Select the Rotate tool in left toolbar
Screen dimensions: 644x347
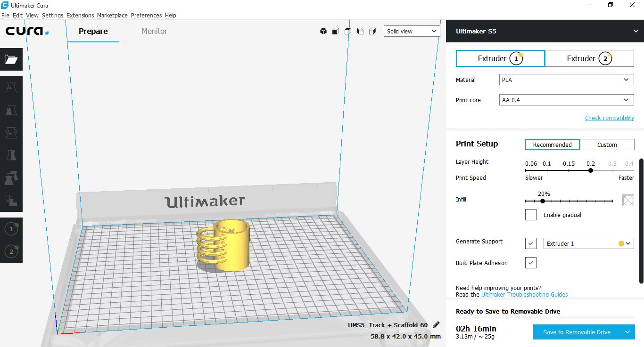pos(11,133)
